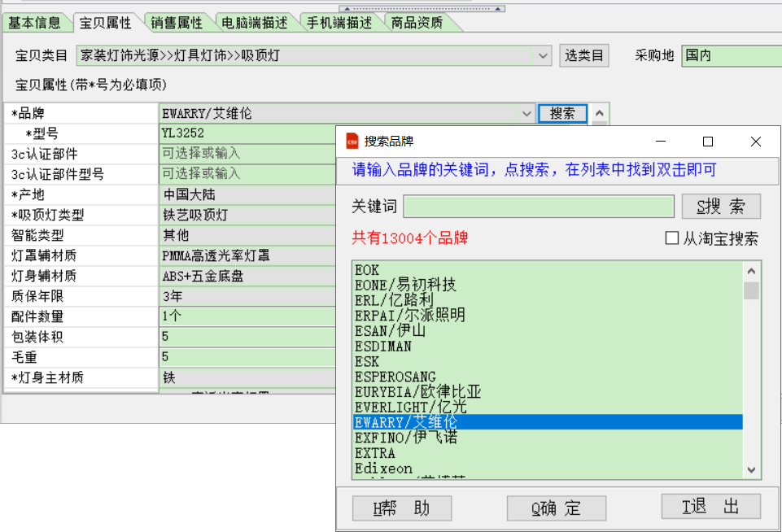Enable the 从淘宝搜索 checkbox
Viewport: 782px width, 532px height.
[672, 238]
